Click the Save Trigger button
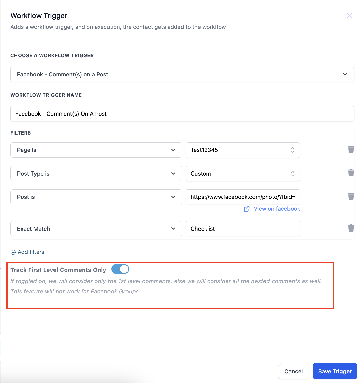 (335, 371)
